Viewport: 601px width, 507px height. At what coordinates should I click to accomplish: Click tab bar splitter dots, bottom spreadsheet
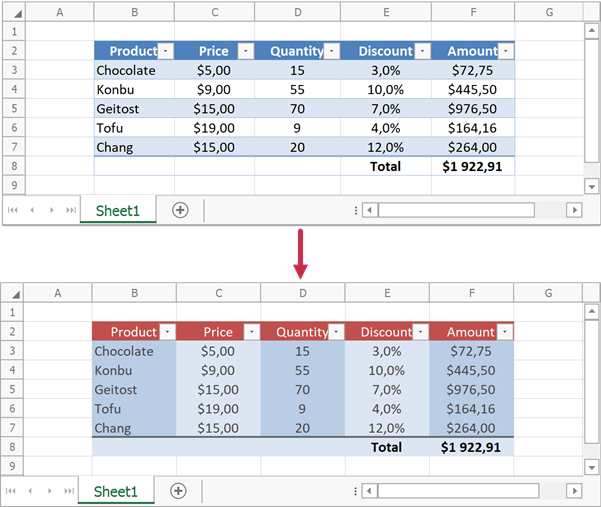[356, 491]
